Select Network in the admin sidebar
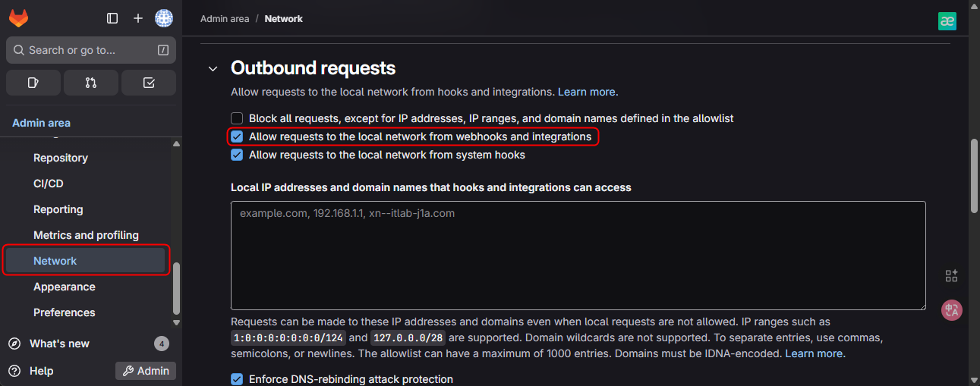The image size is (980, 386). pos(55,261)
